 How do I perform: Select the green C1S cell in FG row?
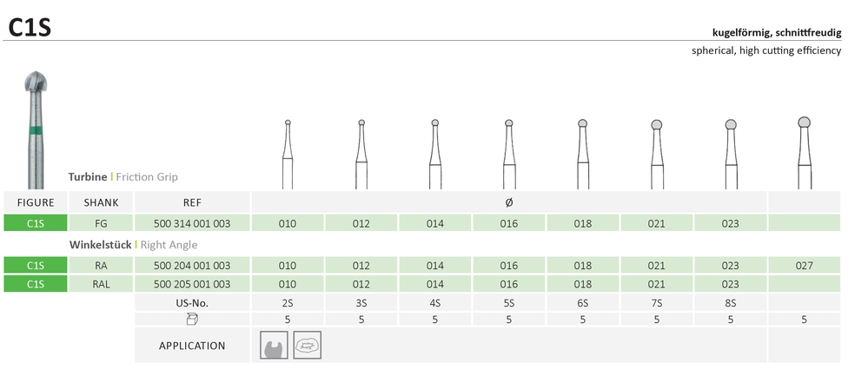point(36,223)
